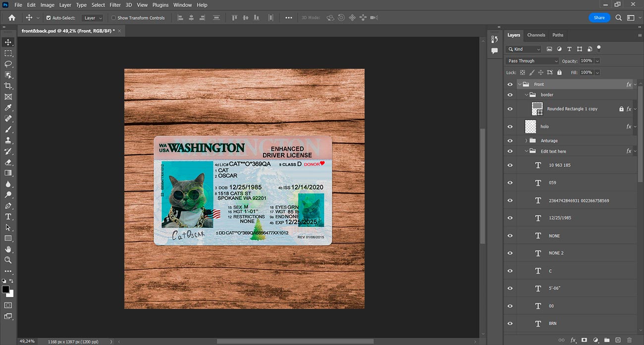
Task: Pick the Eyedropper tool
Action: tap(8, 107)
